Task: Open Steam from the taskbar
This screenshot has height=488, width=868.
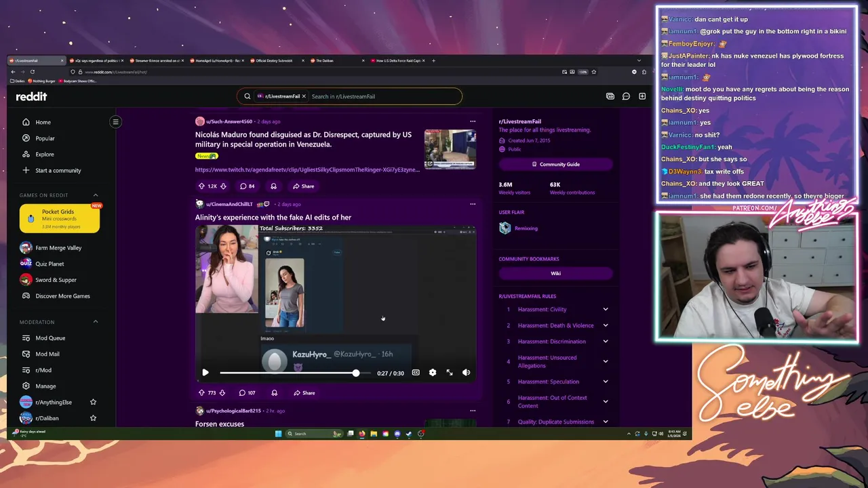Action: tap(409, 434)
